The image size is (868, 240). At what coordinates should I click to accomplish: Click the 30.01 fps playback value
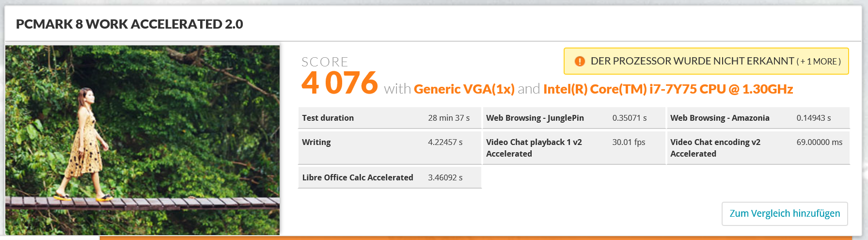629,142
